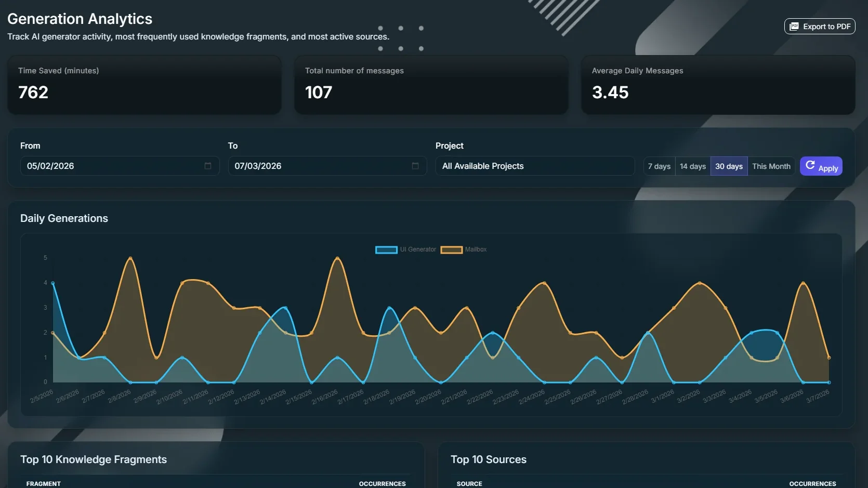Click the From date field 05/02/2026

120,166
